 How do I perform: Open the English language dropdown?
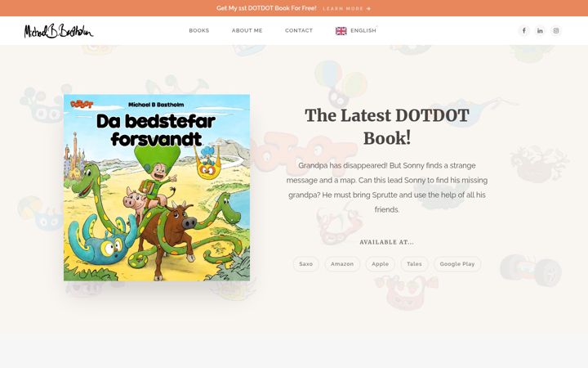[356, 31]
